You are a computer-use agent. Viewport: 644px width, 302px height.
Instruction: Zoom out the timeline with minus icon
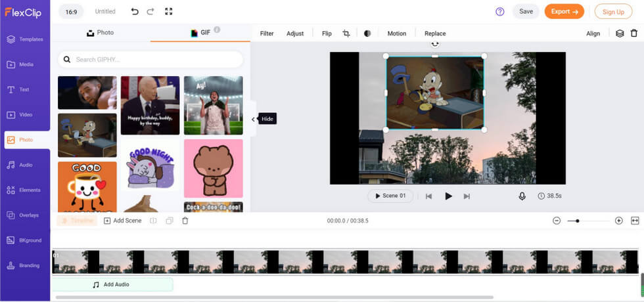click(x=557, y=221)
